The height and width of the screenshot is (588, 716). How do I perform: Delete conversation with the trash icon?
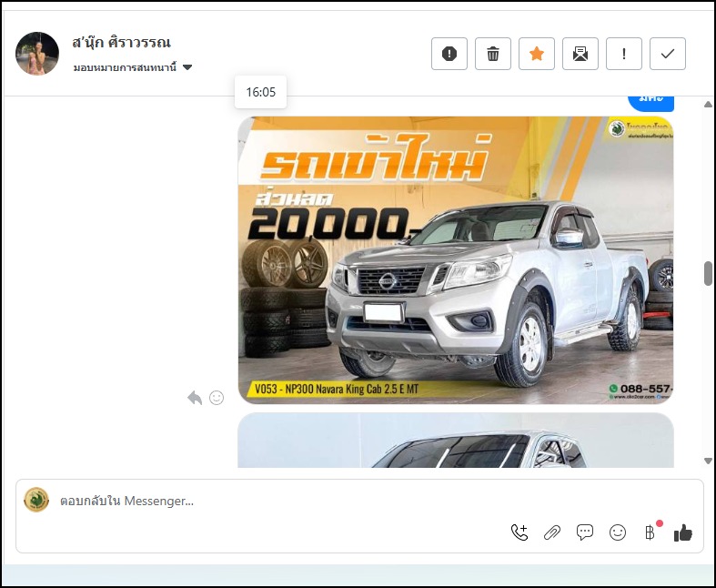(493, 54)
